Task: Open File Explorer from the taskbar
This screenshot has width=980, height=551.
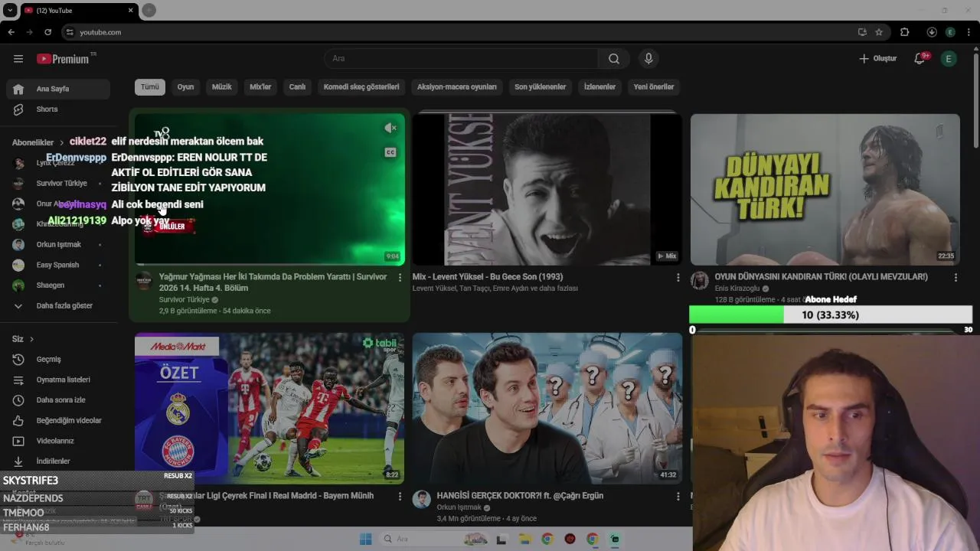Action: point(524,539)
